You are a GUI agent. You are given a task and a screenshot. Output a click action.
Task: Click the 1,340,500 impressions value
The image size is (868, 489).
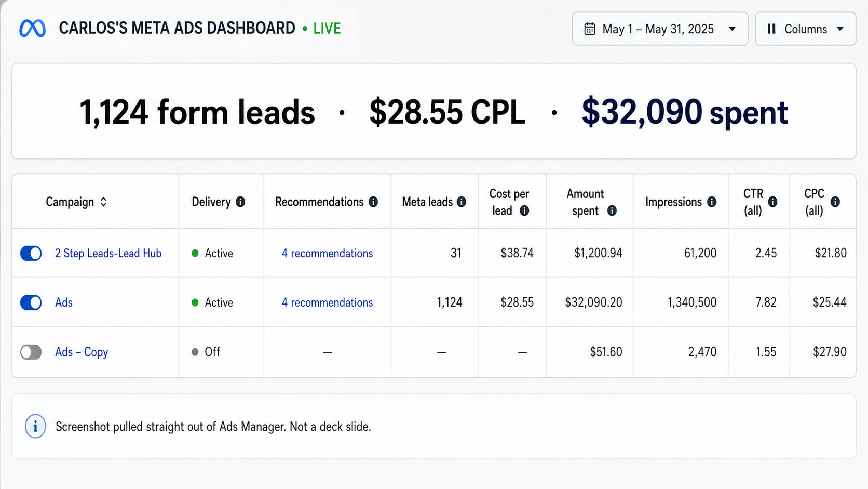pyautogui.click(x=692, y=302)
